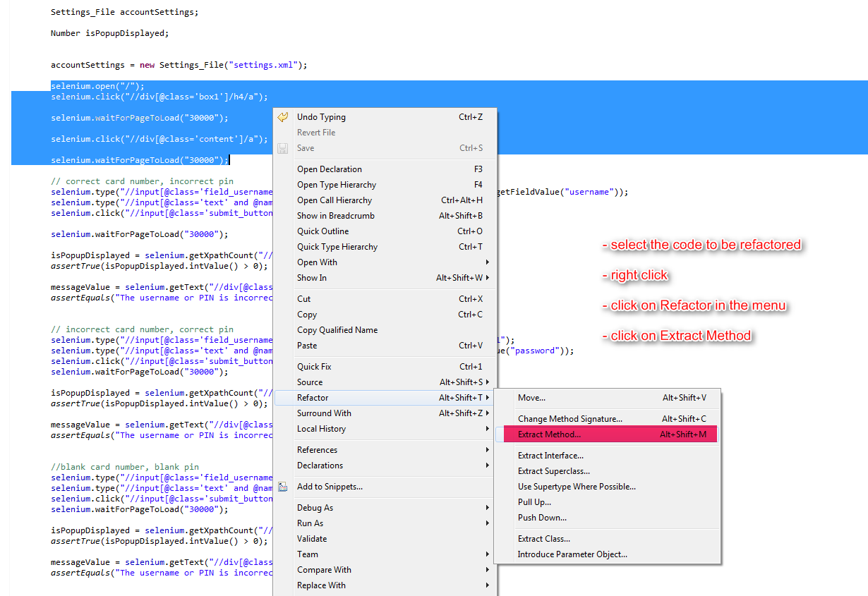Select Open Type Hierarchy
The width and height of the screenshot is (868, 596).
tap(385, 185)
